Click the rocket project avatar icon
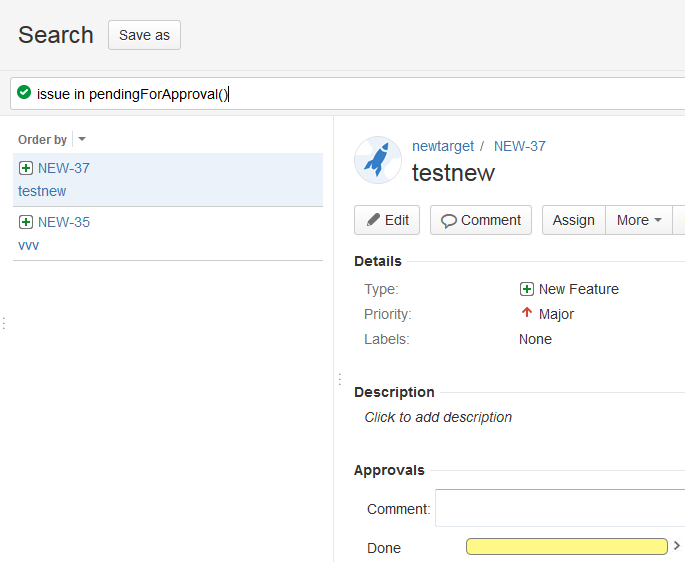This screenshot has height=562, width=685. pyautogui.click(x=377, y=159)
